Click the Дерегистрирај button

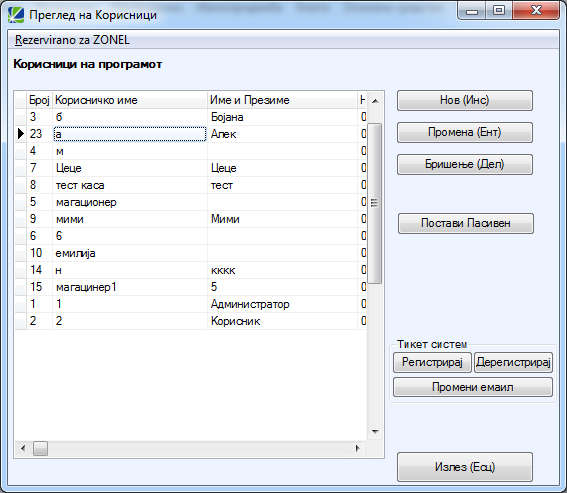click(x=513, y=362)
